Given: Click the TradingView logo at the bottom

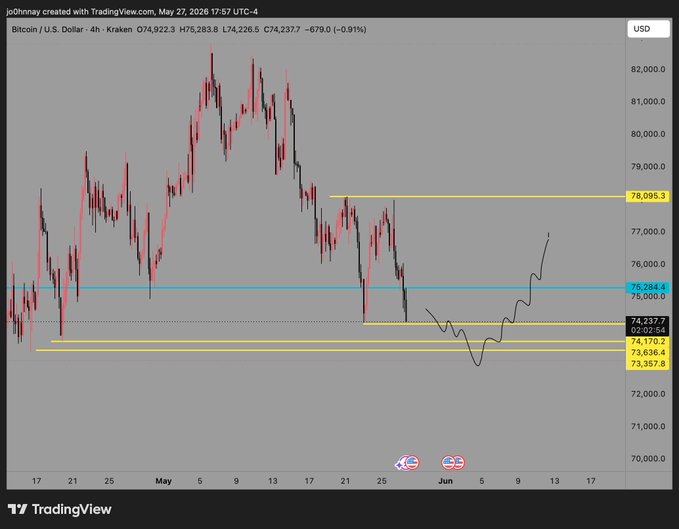Looking at the screenshot, I should (60, 509).
